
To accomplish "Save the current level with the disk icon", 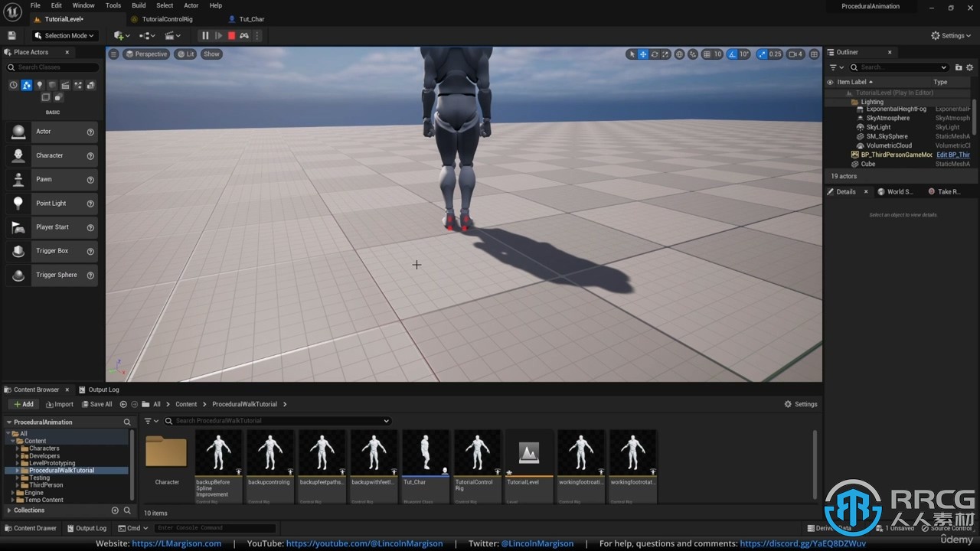I will click(x=11, y=35).
